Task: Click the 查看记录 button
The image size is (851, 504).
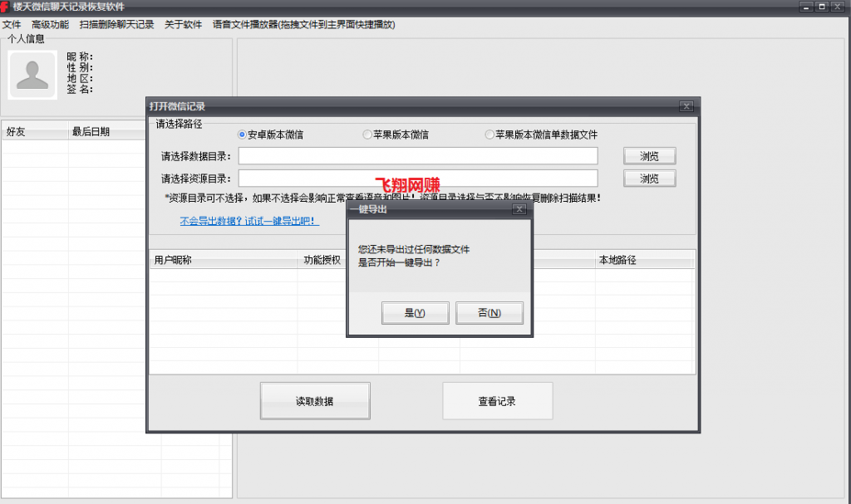Action: click(497, 402)
